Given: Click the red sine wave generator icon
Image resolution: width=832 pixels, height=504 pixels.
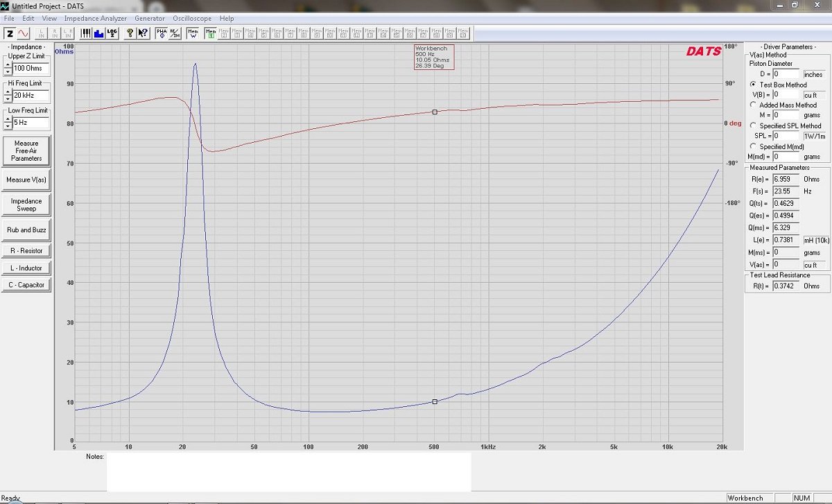Looking at the screenshot, I should point(24,33).
